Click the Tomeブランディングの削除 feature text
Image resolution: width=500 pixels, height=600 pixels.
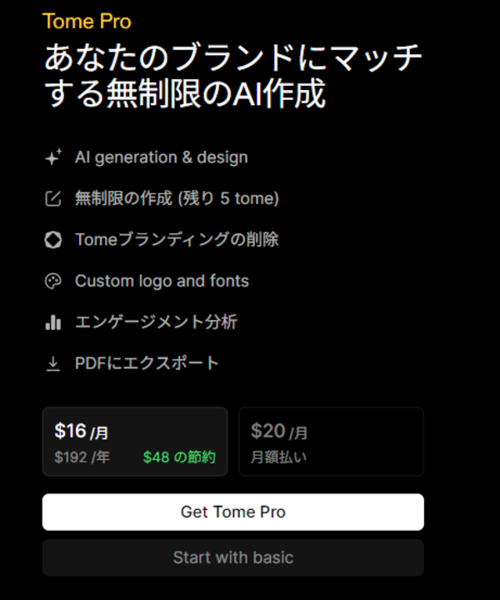(177, 240)
